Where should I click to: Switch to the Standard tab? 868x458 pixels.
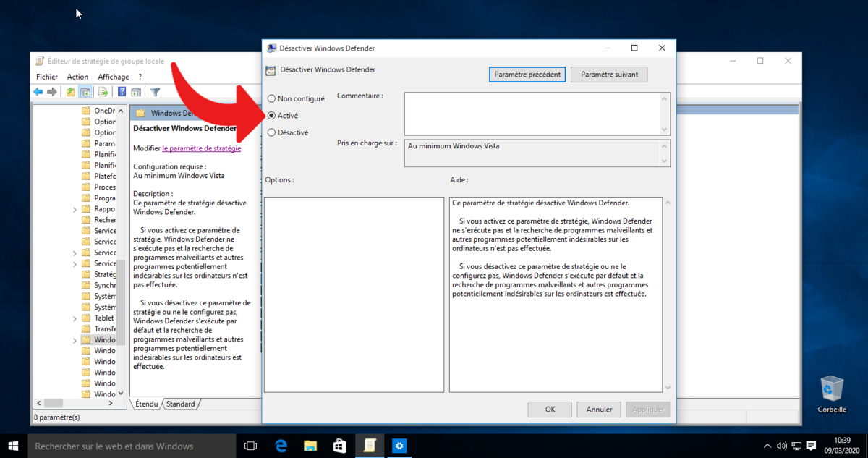[180, 404]
